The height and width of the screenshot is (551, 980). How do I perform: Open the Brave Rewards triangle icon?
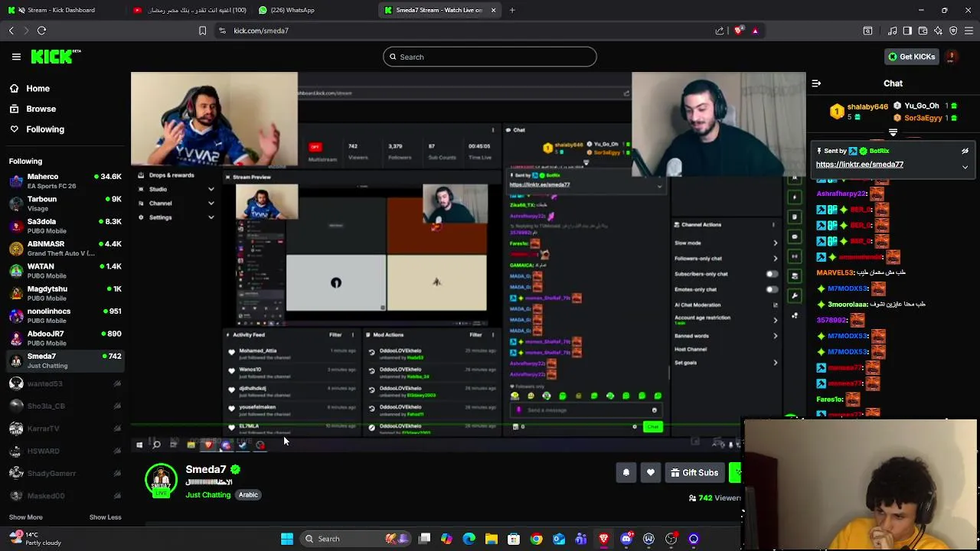click(755, 31)
